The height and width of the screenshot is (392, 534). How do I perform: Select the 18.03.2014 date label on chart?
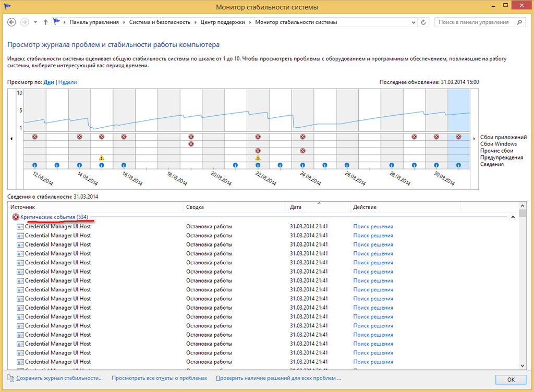(x=177, y=178)
